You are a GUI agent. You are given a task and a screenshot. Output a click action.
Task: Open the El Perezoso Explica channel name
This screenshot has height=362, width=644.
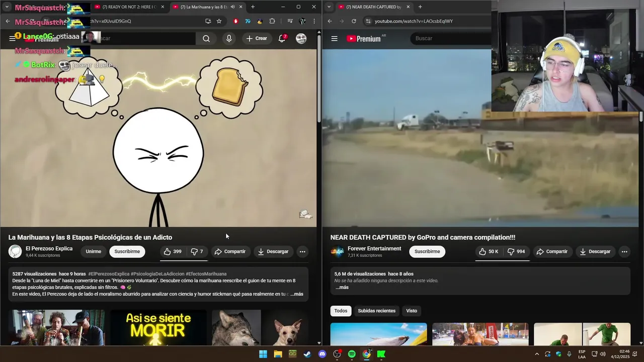[49, 248]
